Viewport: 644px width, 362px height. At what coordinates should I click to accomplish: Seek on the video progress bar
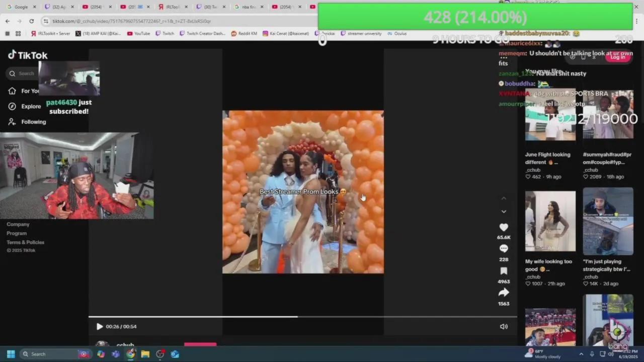tap(303, 317)
